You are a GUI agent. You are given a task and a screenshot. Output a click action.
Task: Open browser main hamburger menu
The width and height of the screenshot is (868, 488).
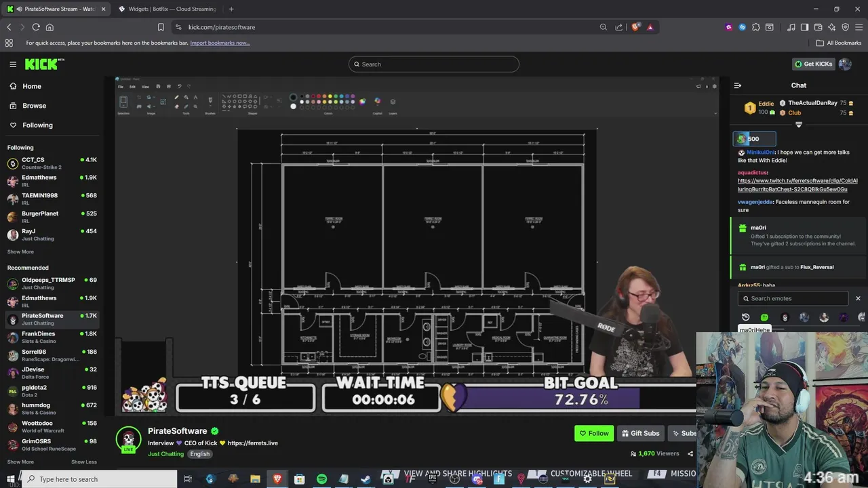pos(859,27)
